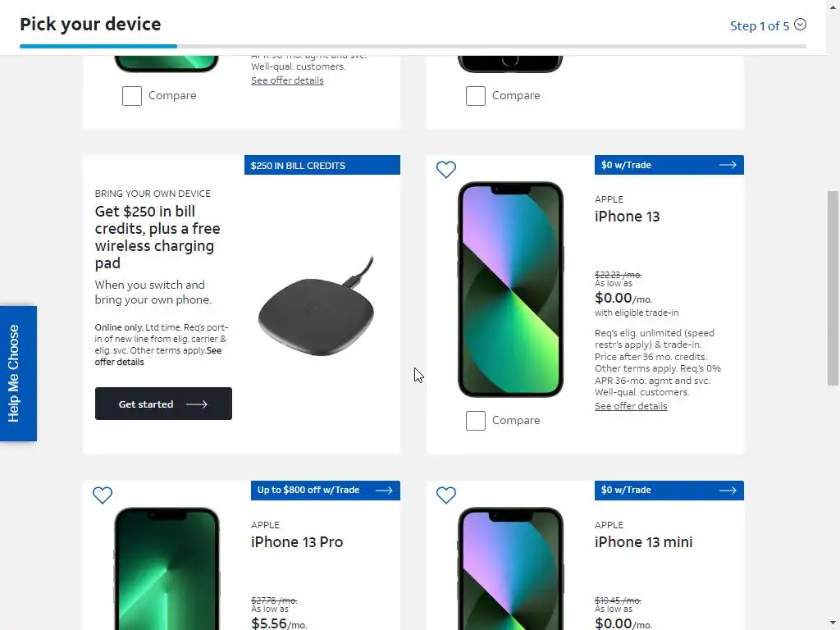Check Compare box under iPhone 13

[476, 421]
